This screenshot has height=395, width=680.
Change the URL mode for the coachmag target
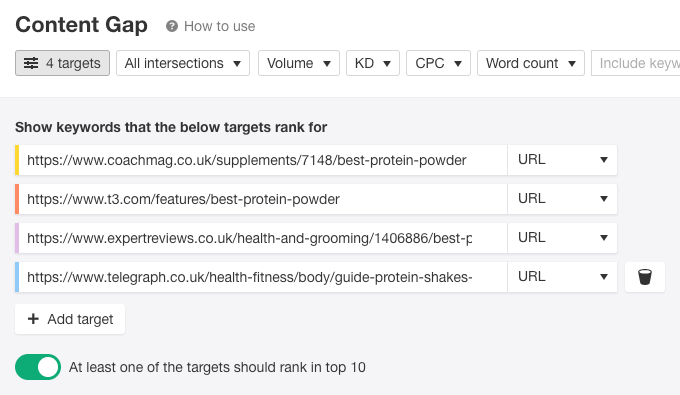pos(562,160)
